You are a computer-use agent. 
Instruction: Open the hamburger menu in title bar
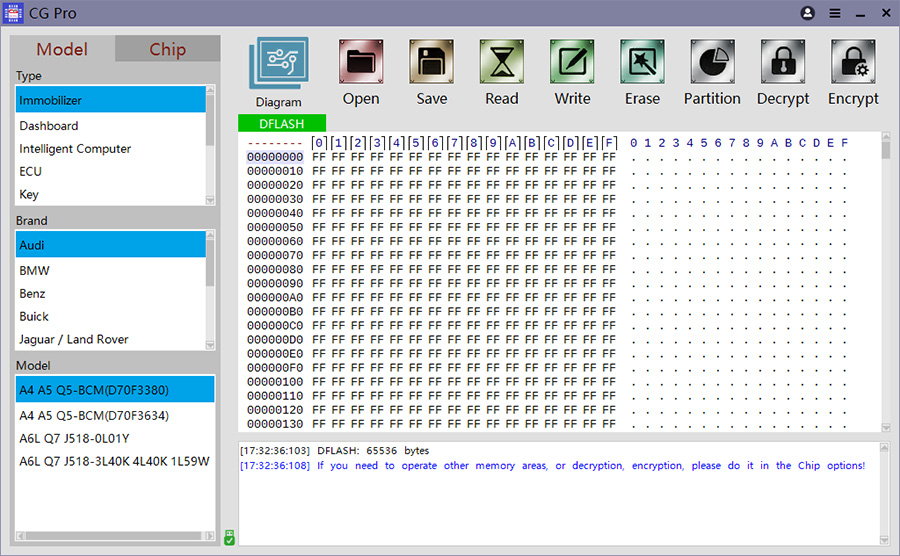coord(835,14)
